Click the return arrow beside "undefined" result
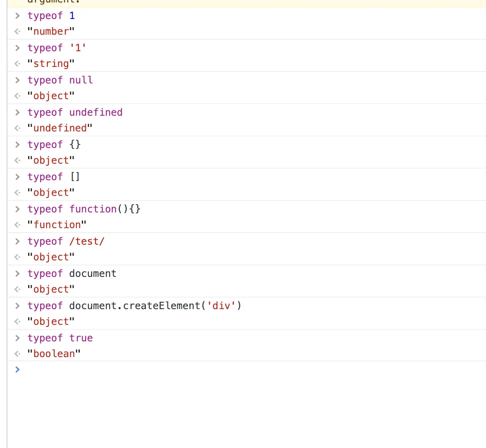486x448 pixels. (17, 128)
